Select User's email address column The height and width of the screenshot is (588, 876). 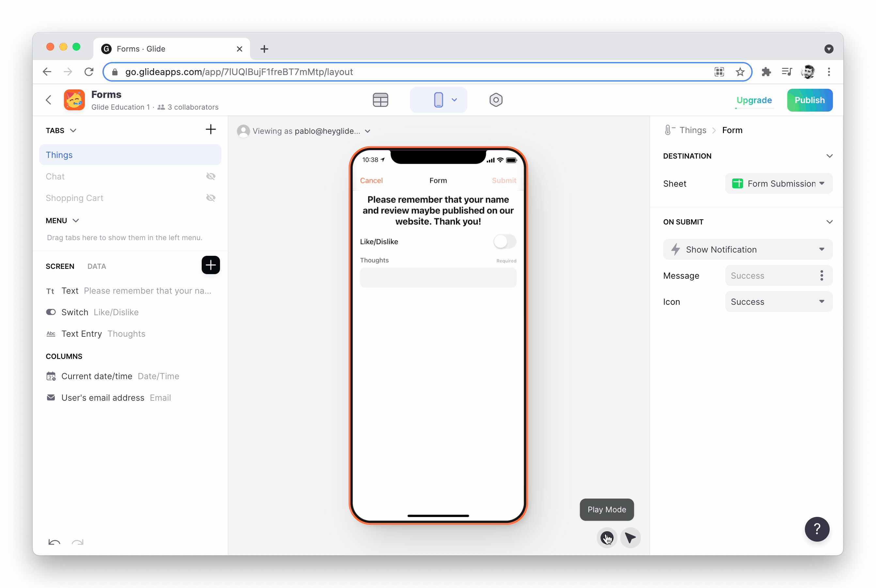pyautogui.click(x=130, y=398)
